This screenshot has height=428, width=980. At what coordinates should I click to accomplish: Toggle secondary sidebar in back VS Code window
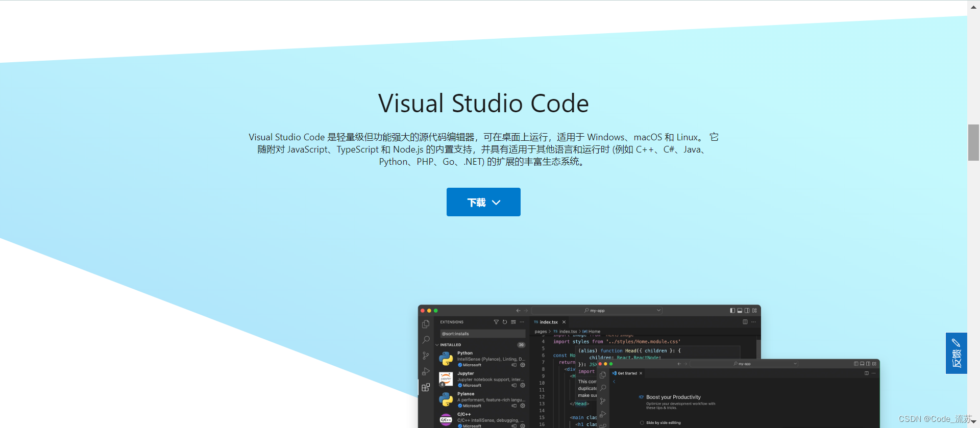click(747, 310)
